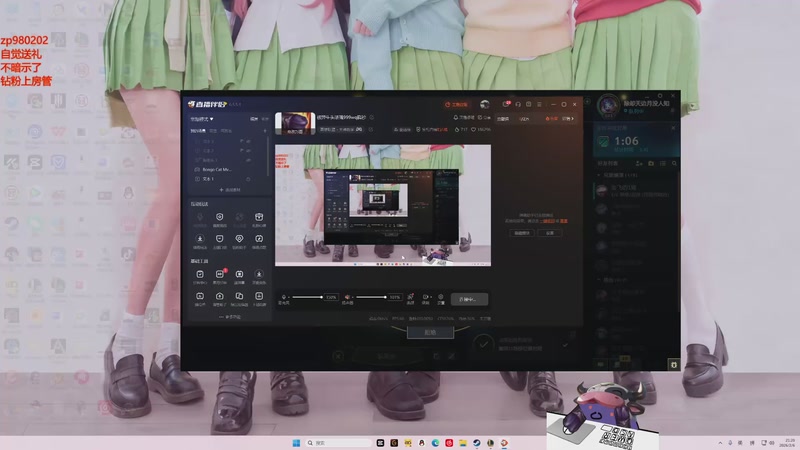
Task: Close the 1:06 queue timer in League client
Action: pyautogui.click(x=673, y=128)
